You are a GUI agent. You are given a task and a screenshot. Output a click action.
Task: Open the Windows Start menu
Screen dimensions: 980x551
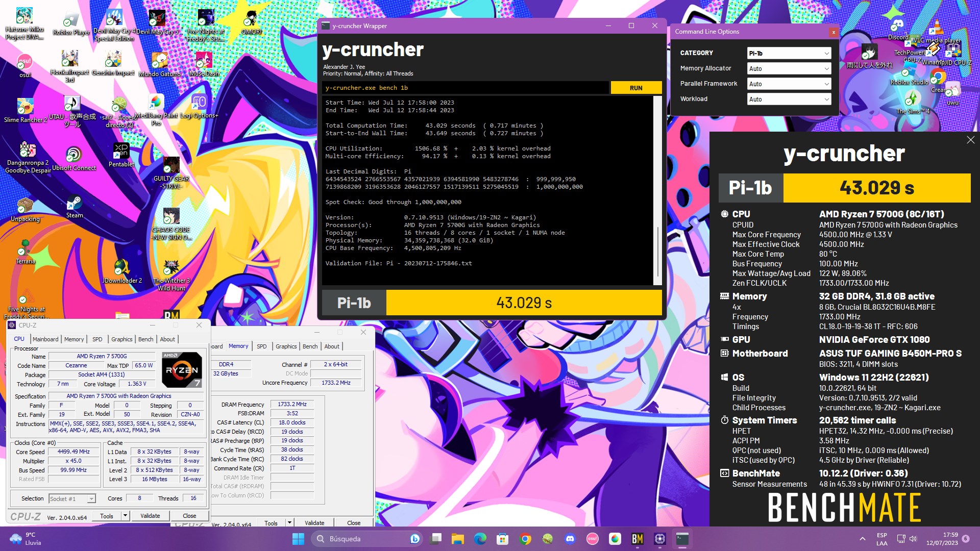click(x=298, y=539)
